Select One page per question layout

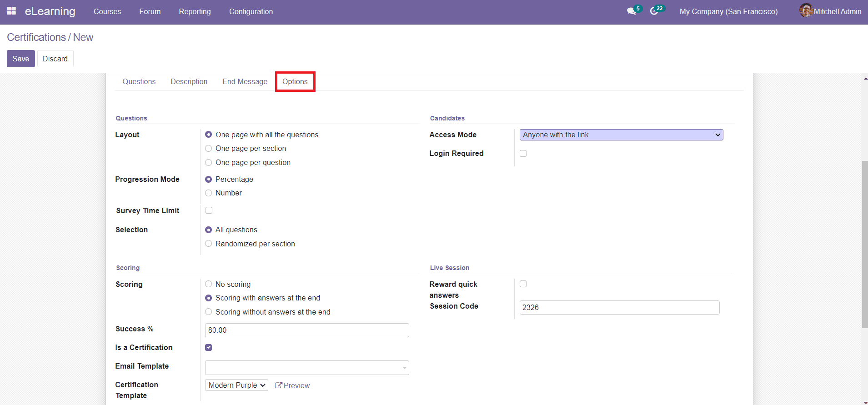209,163
